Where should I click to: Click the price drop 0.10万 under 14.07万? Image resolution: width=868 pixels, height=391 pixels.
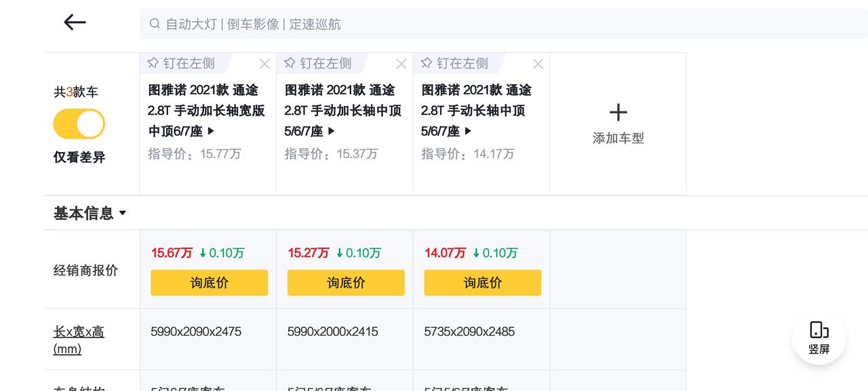tap(495, 253)
